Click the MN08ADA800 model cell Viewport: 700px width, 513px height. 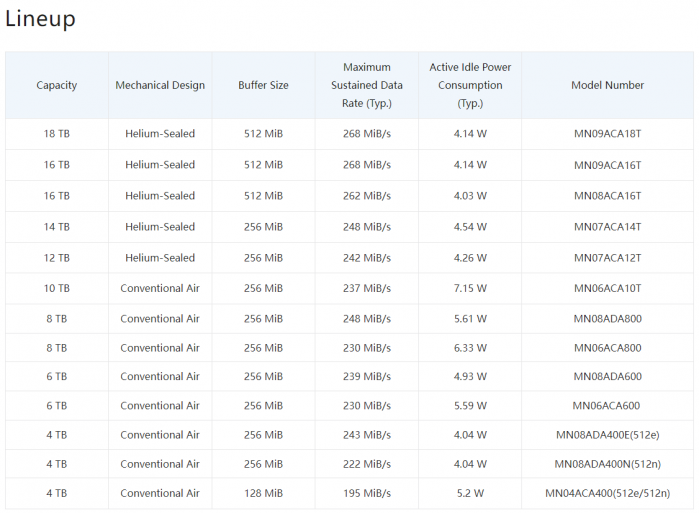pos(608,319)
